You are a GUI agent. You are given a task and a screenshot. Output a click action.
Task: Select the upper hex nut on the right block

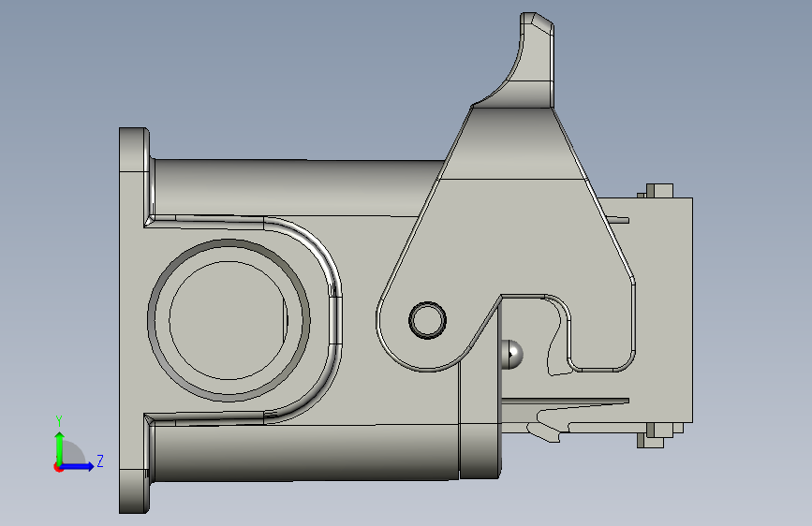(x=659, y=191)
